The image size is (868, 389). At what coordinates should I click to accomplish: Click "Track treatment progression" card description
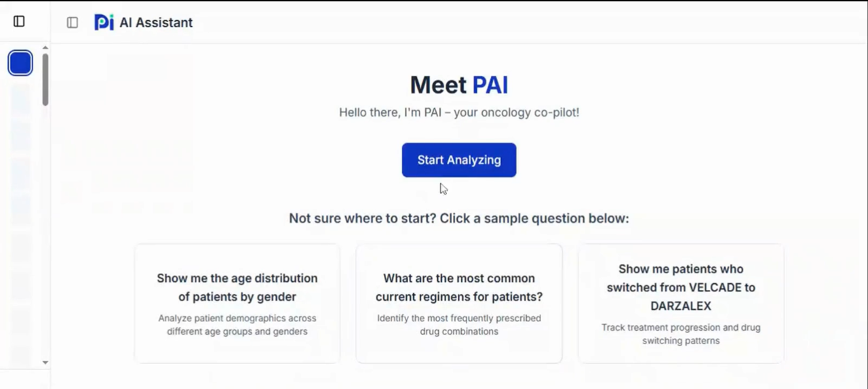click(x=681, y=334)
